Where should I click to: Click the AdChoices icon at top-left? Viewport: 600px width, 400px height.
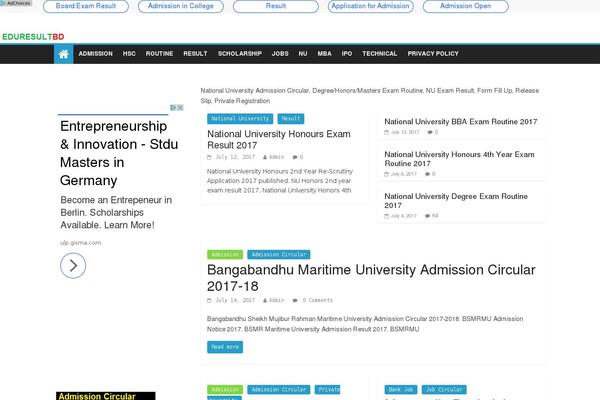pyautogui.click(x=3, y=3)
